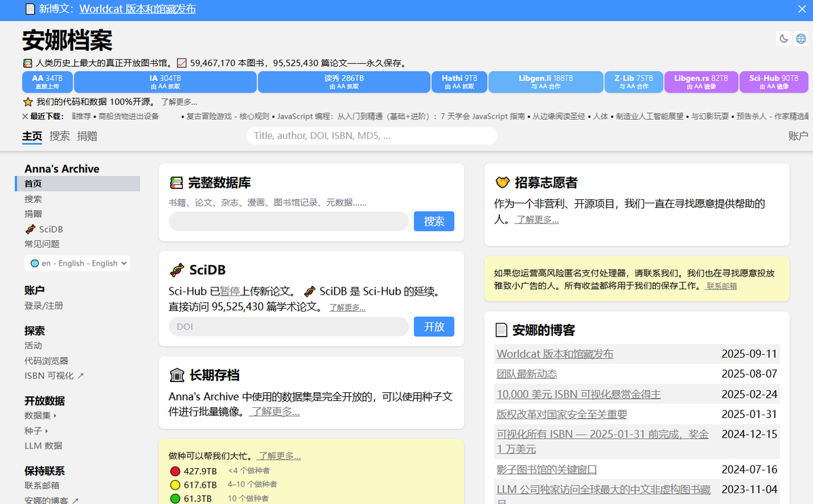
Task: Select 首页 in the sidebar
Action: (x=77, y=184)
